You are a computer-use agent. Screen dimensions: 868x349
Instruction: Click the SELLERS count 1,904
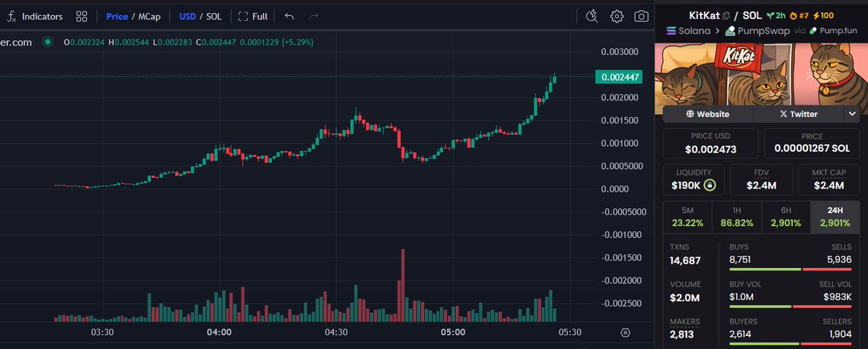point(841,334)
